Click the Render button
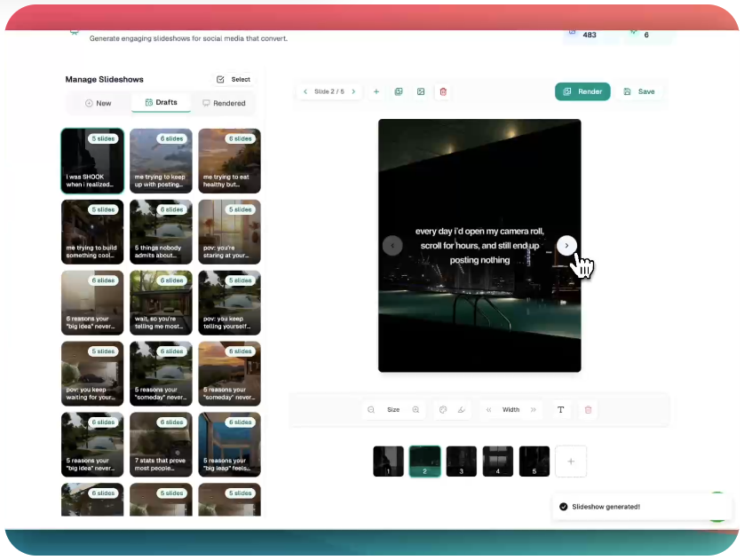 tap(582, 91)
